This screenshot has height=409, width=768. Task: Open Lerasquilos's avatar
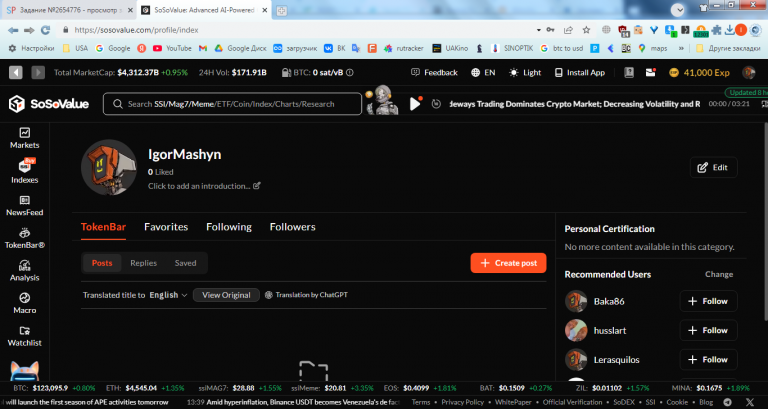(576, 360)
